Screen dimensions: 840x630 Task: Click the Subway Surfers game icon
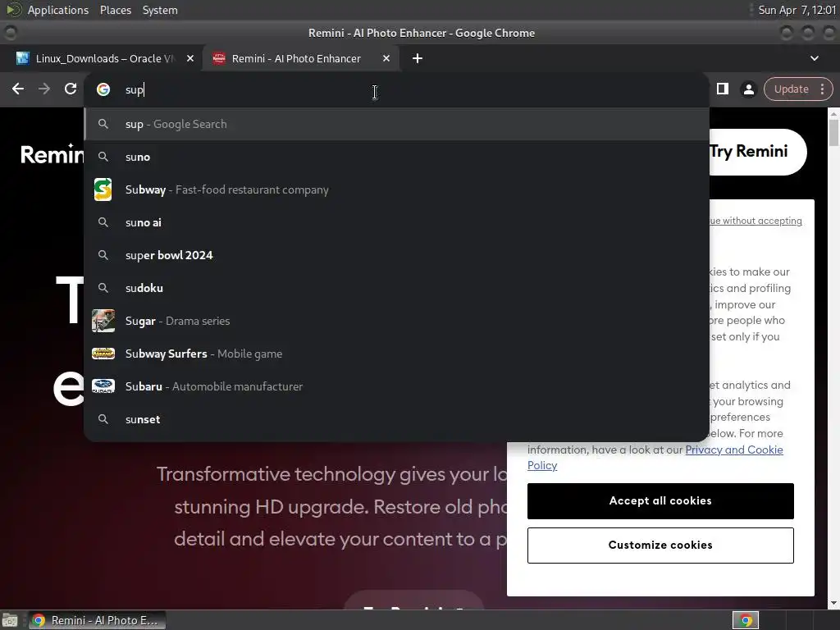pos(103,354)
